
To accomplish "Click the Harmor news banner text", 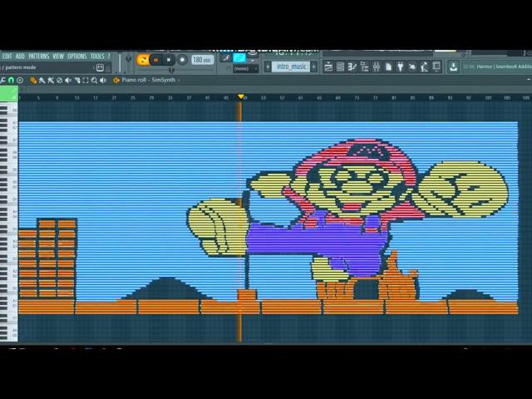I will click(504, 66).
